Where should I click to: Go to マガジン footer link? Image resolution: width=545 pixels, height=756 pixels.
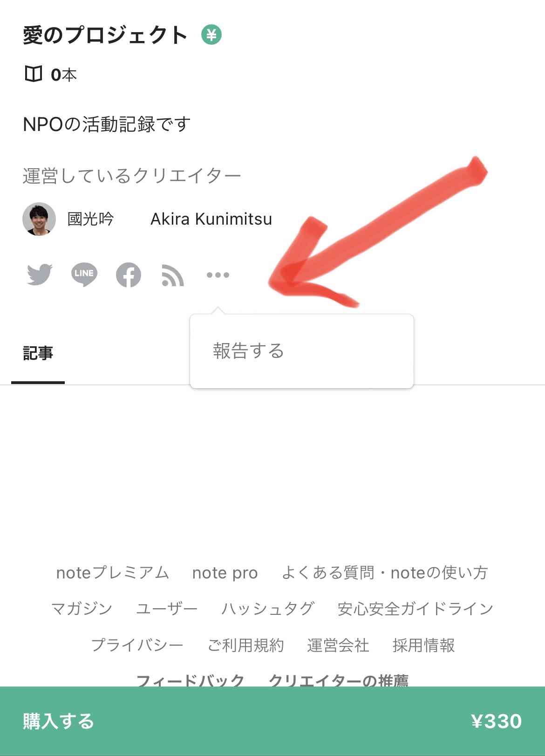(82, 609)
